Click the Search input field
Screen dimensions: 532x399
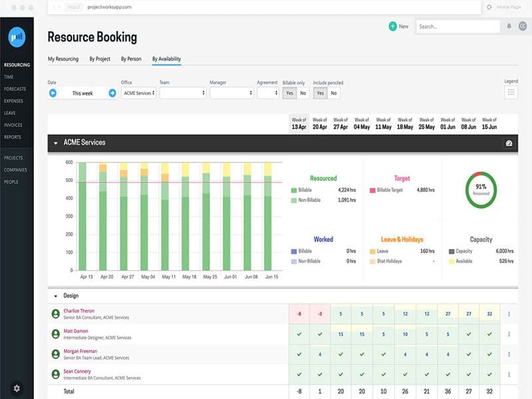pos(458,27)
